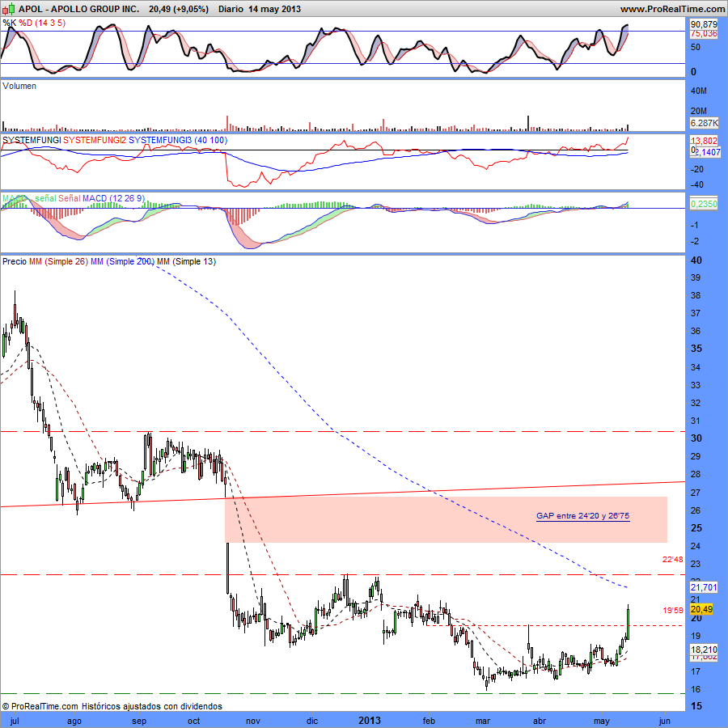Select the '-2' label on the MACD axis
The width and height of the screenshot is (728, 728).
(695, 241)
